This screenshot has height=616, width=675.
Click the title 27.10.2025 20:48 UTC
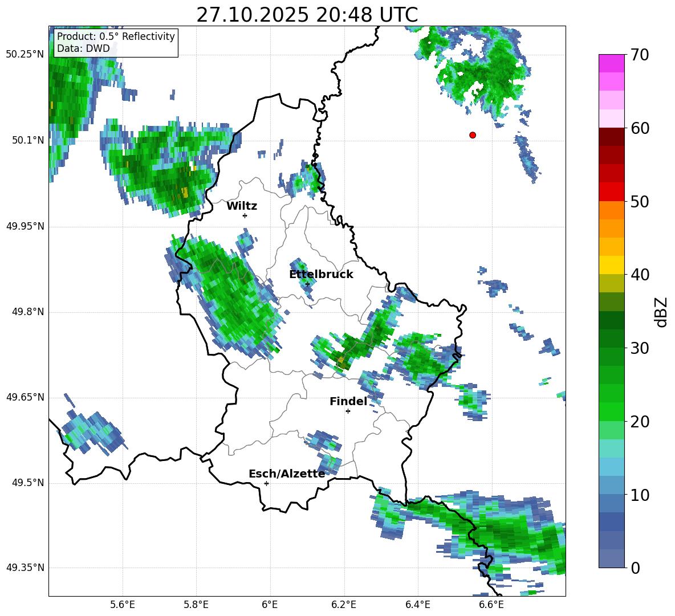click(x=307, y=15)
